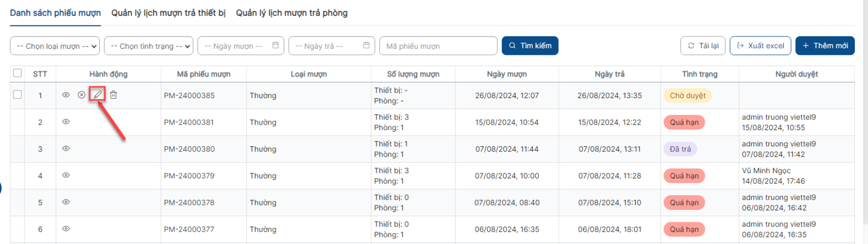Switch to Quản lý lịch mượn trả phòng tab
Viewport: 868px width, 244px height.
click(x=292, y=12)
